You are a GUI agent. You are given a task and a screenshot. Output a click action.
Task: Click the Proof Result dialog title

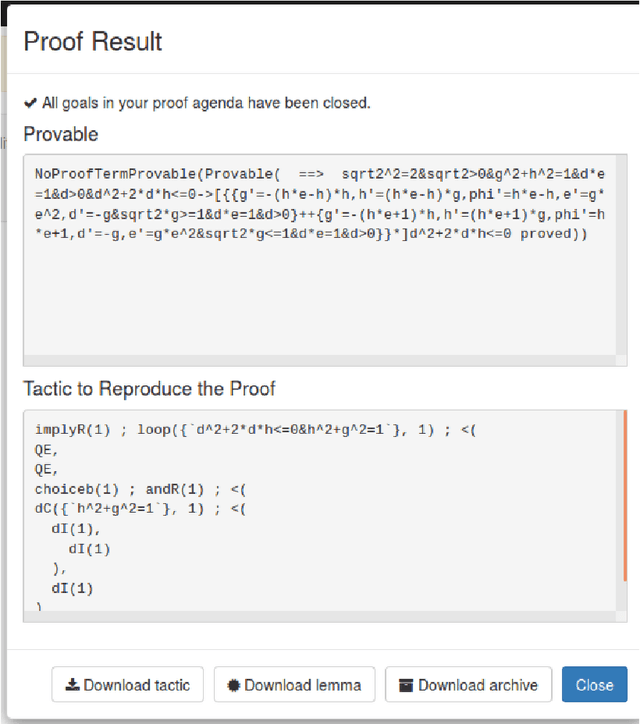(x=93, y=42)
